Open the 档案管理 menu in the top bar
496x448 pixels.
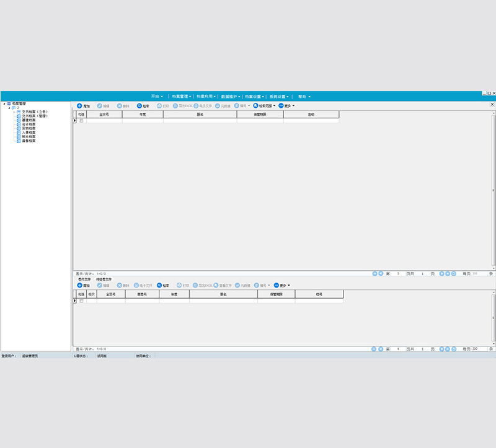pos(181,97)
